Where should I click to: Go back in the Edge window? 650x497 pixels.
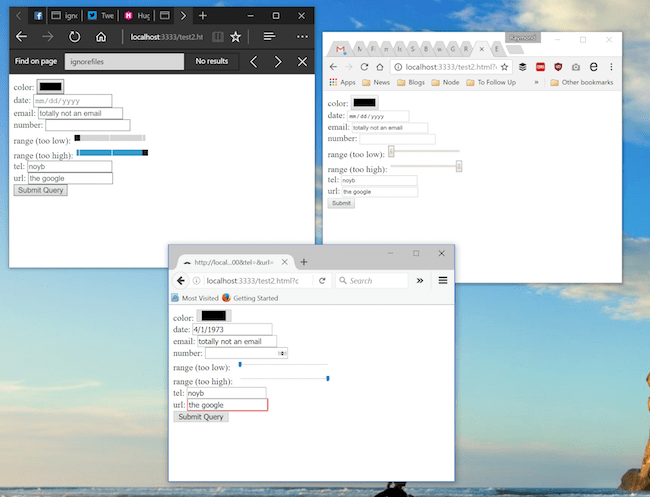[22, 37]
